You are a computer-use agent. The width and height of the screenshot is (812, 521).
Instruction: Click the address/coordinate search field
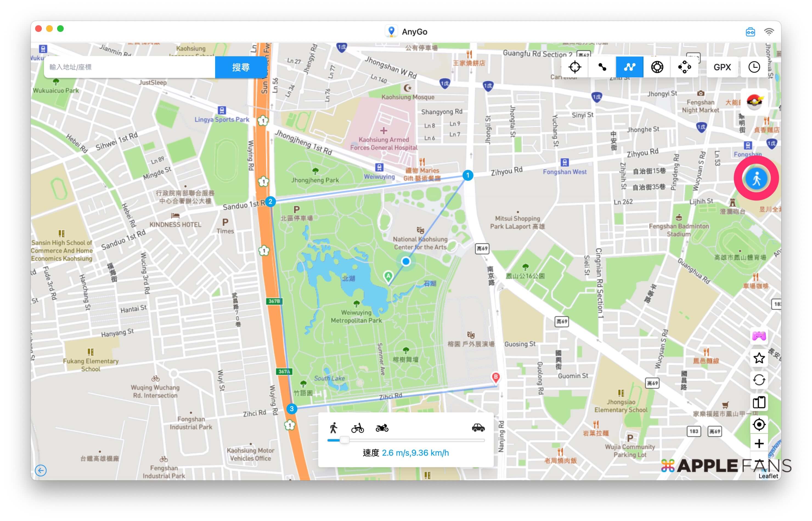[x=129, y=67]
